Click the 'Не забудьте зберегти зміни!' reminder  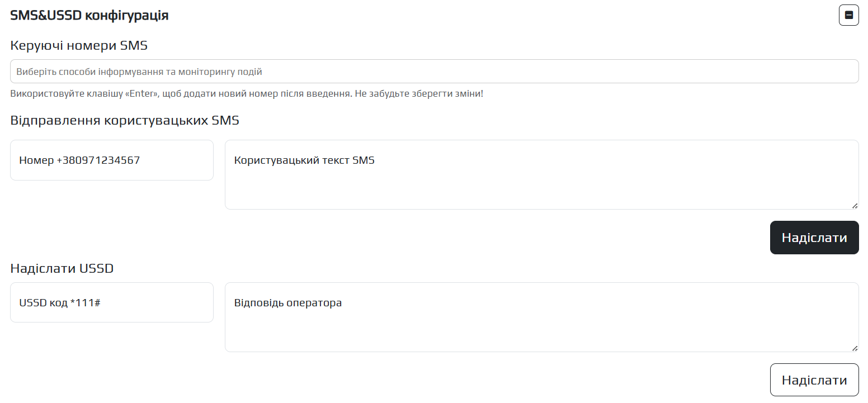point(419,94)
